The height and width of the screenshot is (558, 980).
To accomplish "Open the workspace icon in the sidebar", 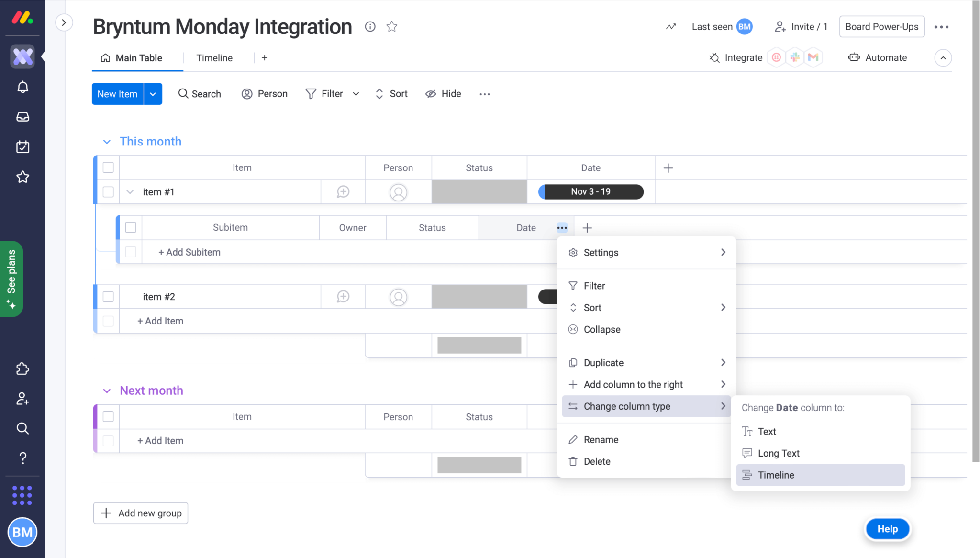I will 22,56.
